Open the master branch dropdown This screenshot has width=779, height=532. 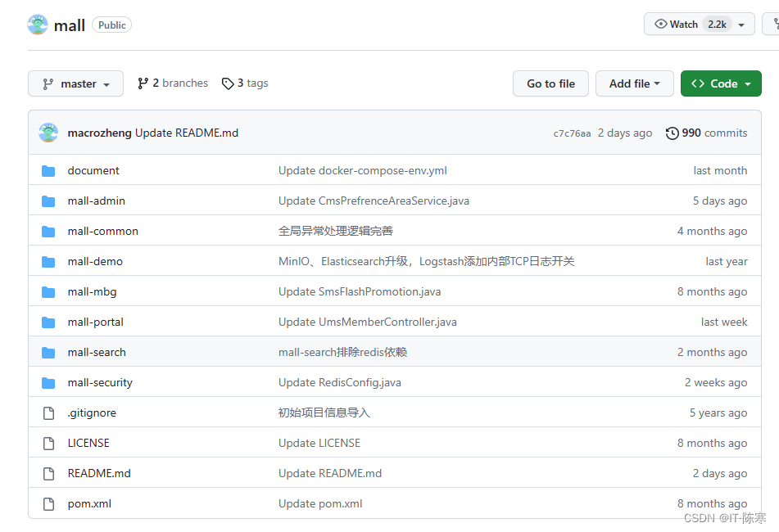75,83
